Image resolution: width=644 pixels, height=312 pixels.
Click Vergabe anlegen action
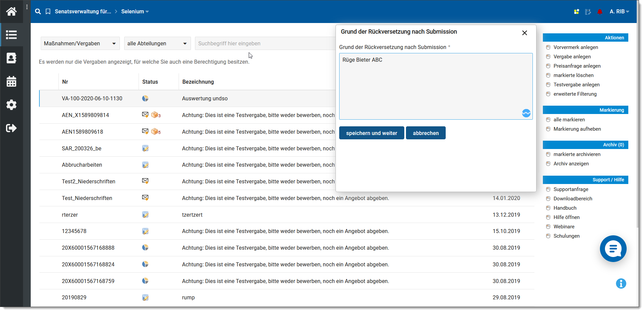[572, 57]
